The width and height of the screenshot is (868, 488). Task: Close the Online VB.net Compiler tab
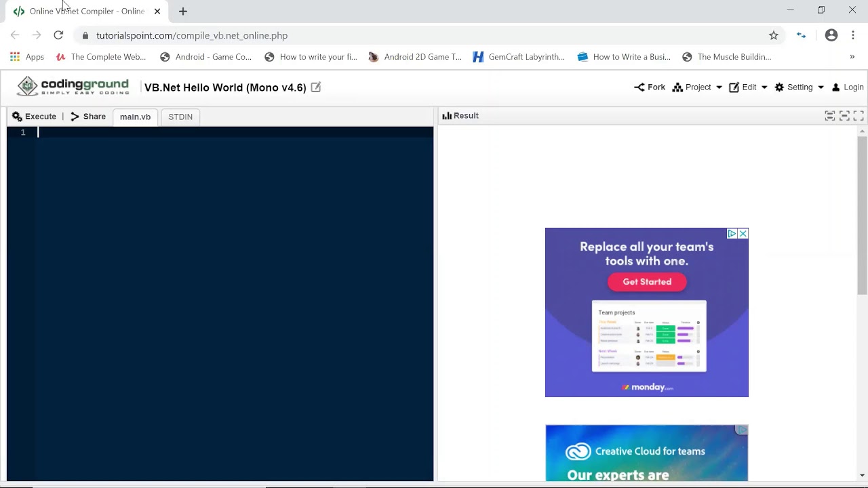(157, 11)
